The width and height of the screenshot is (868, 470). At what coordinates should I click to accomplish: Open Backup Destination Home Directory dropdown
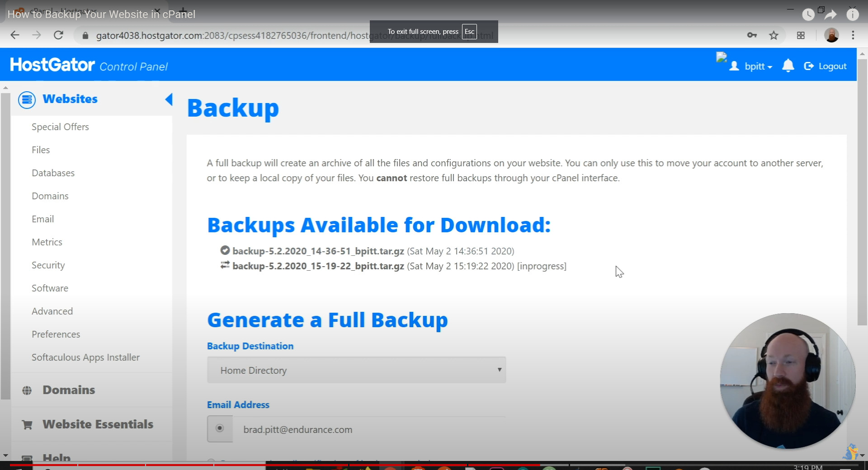(356, 370)
